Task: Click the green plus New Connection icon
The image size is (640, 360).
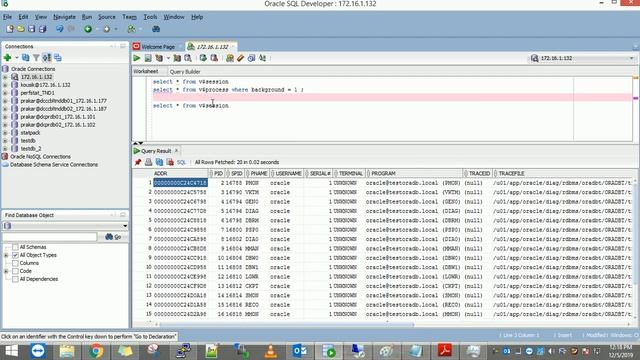Action: 7,58
